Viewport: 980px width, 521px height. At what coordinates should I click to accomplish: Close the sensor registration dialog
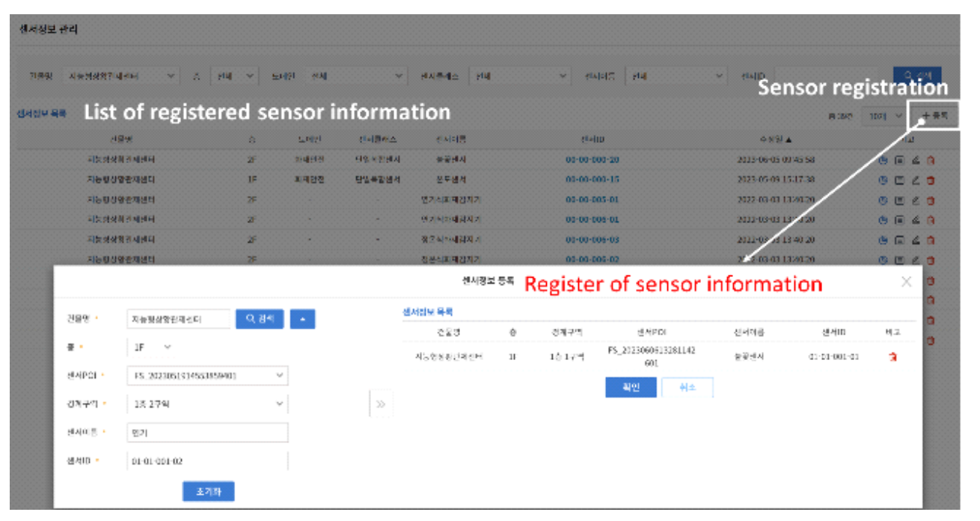click(906, 282)
